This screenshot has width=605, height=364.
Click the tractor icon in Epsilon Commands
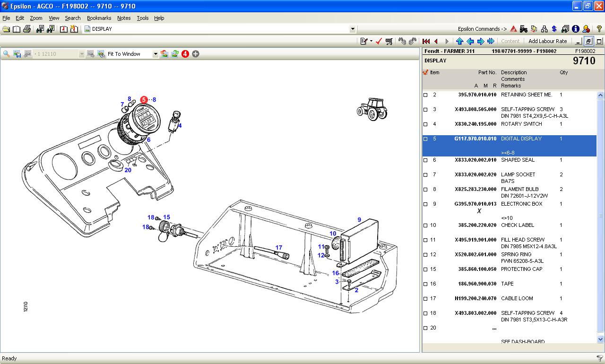pos(523,29)
